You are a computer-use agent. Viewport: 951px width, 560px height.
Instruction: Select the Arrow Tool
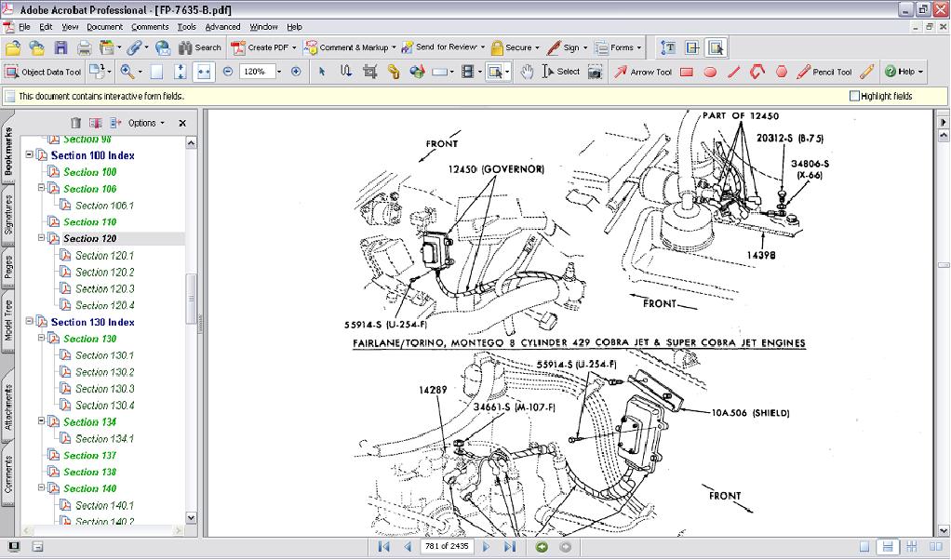coord(643,72)
